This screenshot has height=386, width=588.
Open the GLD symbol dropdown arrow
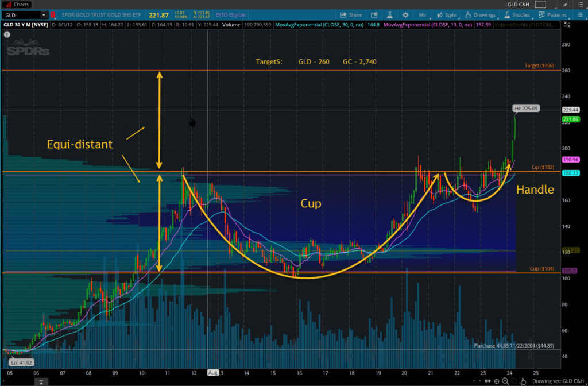pos(44,14)
